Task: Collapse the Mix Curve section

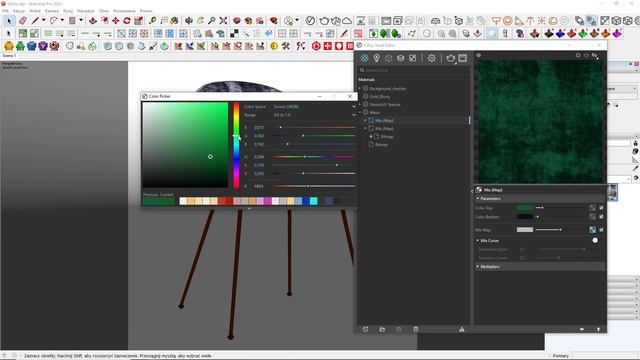Action: (x=478, y=241)
